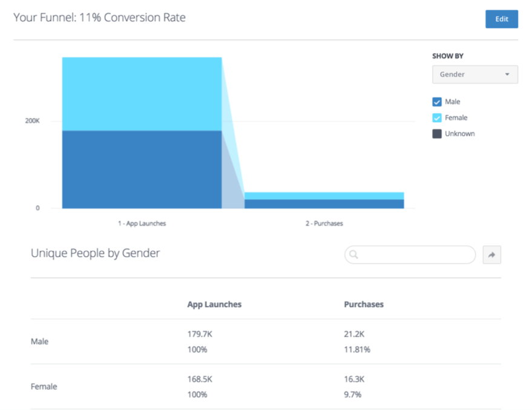This screenshot has height=410, width=532.
Task: Select the Male row label in table
Action: pyautogui.click(x=40, y=342)
